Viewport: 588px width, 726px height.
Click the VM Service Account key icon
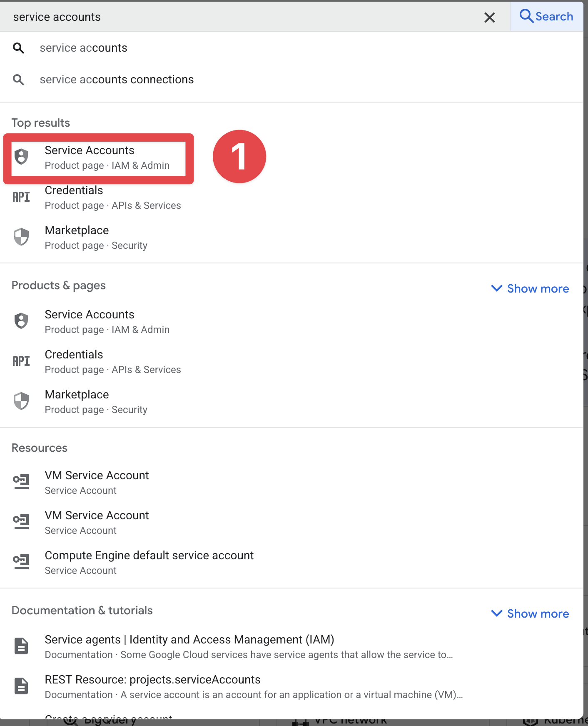(x=21, y=481)
